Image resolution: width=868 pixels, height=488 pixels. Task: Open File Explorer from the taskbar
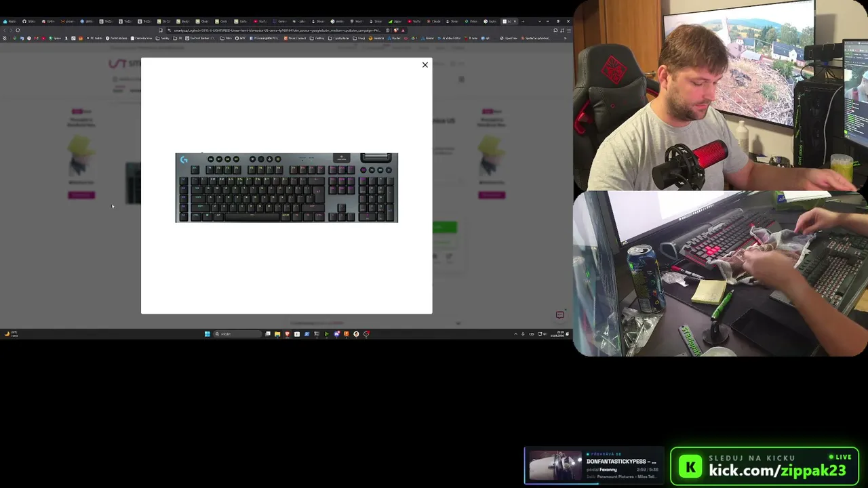pyautogui.click(x=277, y=334)
